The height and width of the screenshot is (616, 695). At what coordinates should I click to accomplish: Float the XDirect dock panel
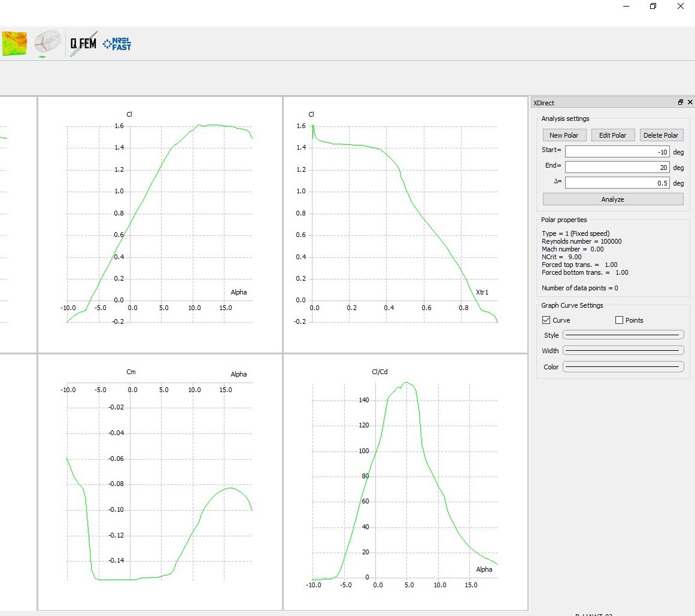coord(681,102)
